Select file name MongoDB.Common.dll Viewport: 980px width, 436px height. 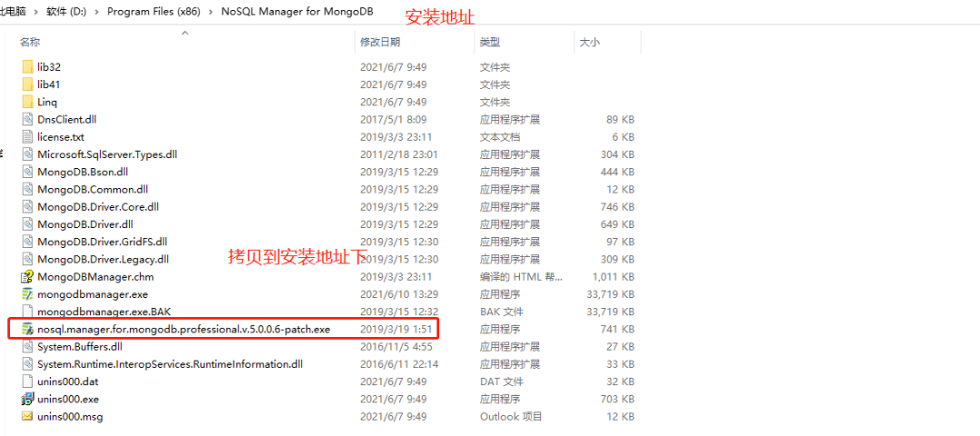pyautogui.click(x=93, y=189)
